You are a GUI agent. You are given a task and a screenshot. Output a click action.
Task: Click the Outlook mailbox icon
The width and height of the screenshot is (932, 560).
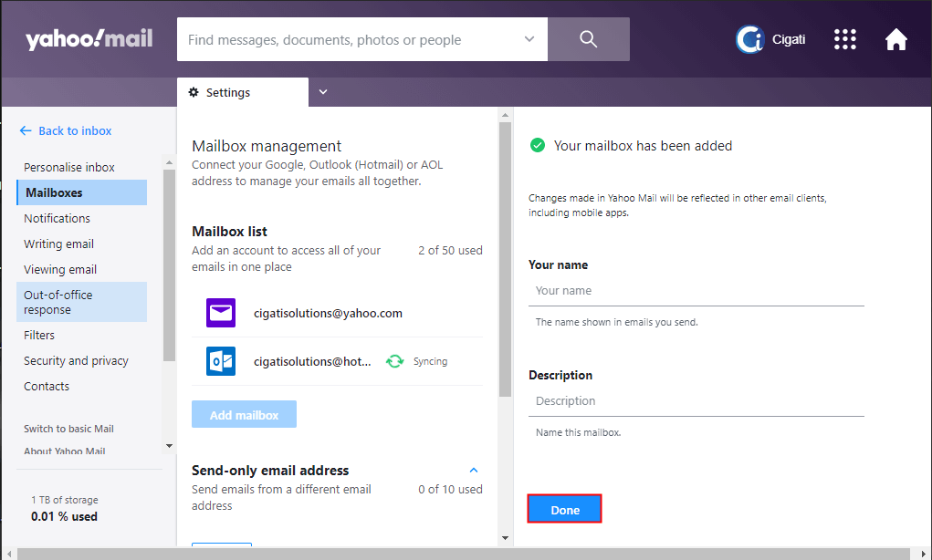(x=221, y=361)
